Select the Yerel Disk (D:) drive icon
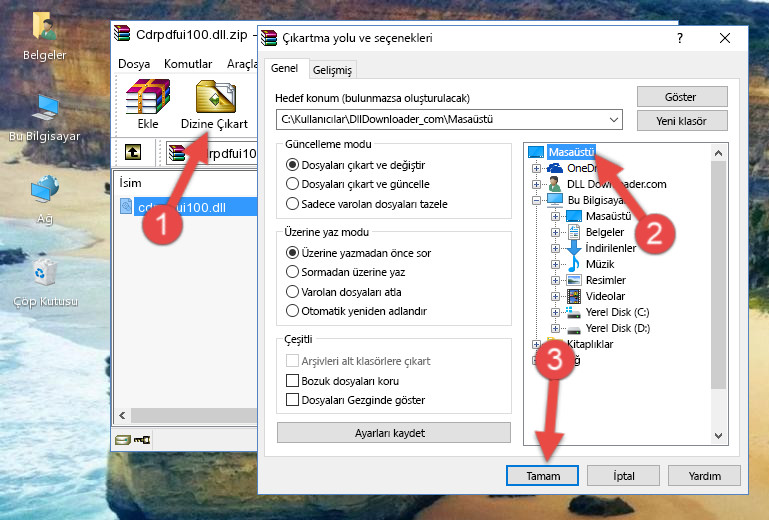 pyautogui.click(x=573, y=329)
